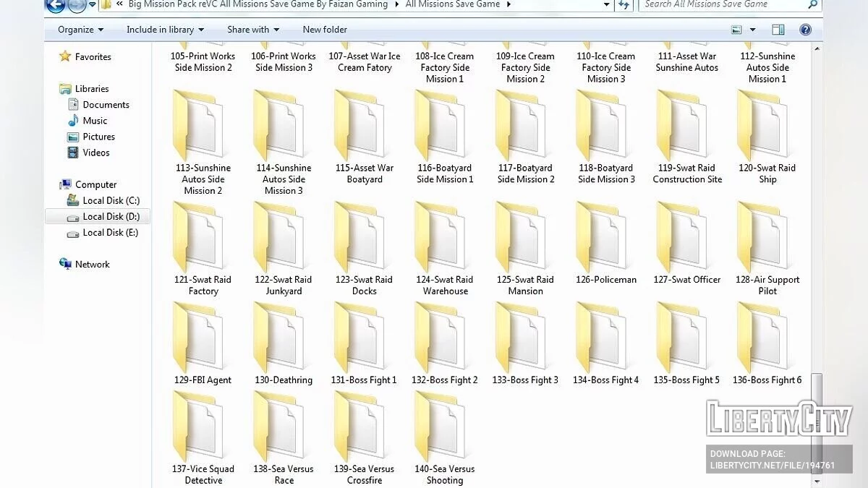Select Documents under Libraries

(x=106, y=105)
